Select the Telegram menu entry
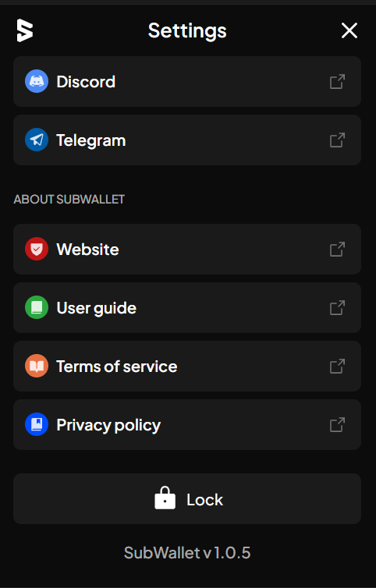 [x=187, y=140]
